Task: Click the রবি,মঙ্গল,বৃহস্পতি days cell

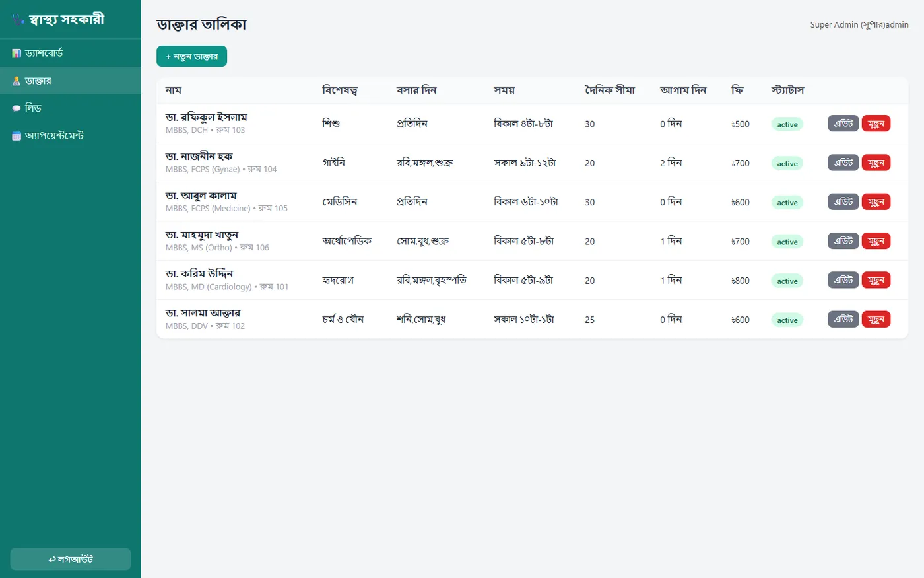Action: (x=432, y=281)
